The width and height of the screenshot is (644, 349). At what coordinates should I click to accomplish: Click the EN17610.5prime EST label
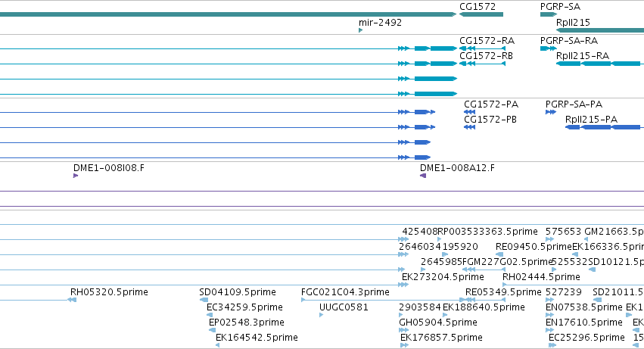point(584,323)
